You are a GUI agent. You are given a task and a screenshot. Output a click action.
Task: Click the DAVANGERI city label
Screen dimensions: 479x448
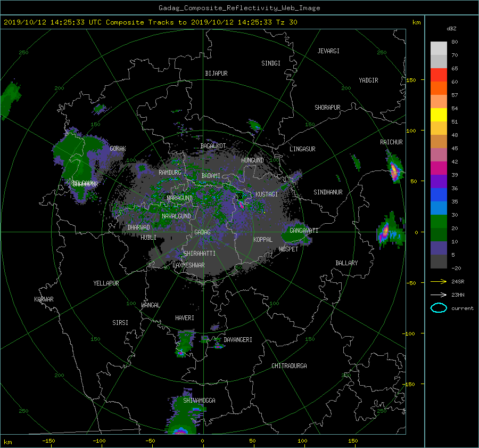[238, 340]
